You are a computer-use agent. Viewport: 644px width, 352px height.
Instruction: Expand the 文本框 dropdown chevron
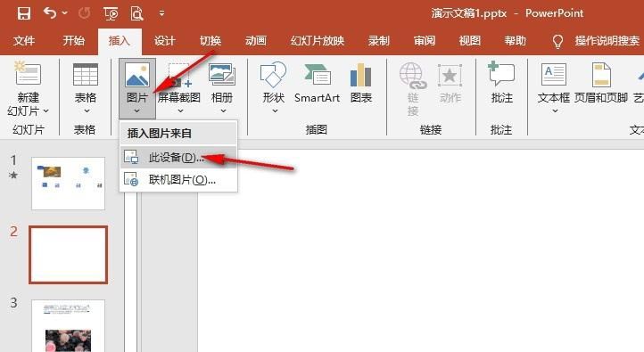pos(555,111)
